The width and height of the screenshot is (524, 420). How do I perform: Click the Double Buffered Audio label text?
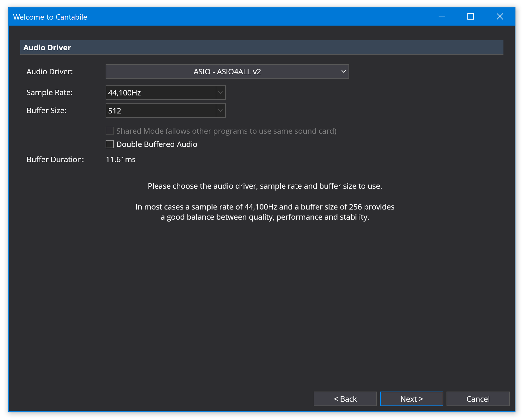click(x=157, y=144)
